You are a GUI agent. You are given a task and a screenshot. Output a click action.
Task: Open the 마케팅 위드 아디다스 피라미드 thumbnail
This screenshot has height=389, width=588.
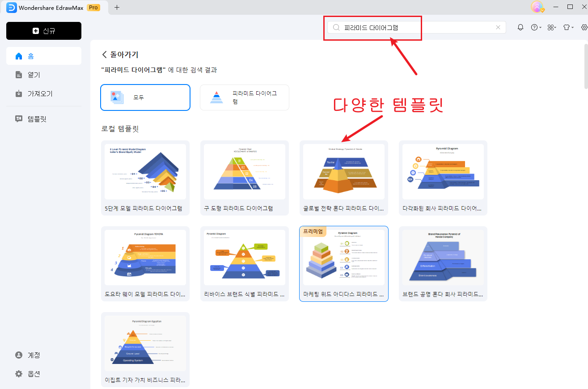click(344, 258)
